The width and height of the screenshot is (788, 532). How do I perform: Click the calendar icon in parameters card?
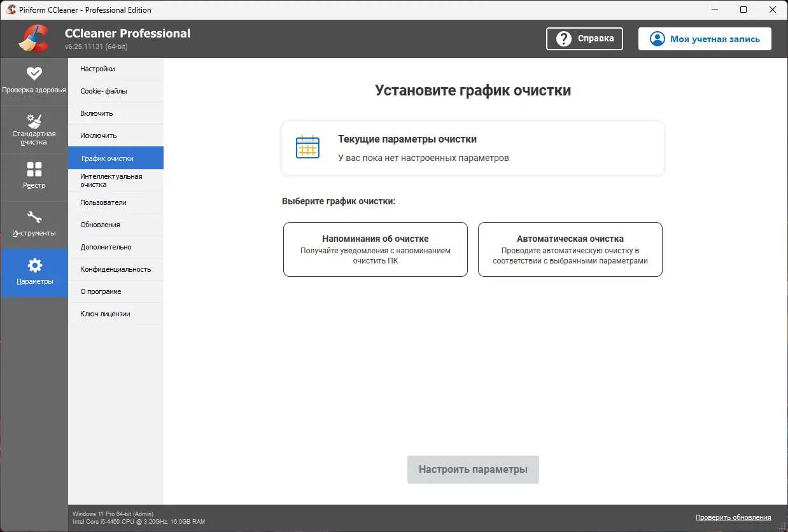coord(307,147)
